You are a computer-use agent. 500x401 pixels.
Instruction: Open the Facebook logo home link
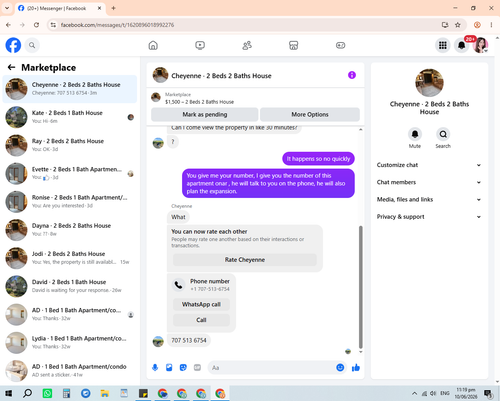(13, 45)
